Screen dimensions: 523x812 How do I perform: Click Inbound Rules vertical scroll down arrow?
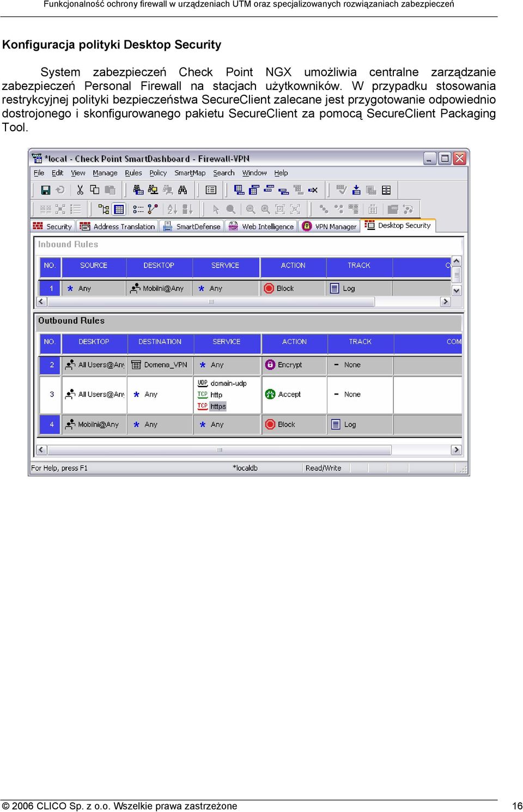point(457,290)
